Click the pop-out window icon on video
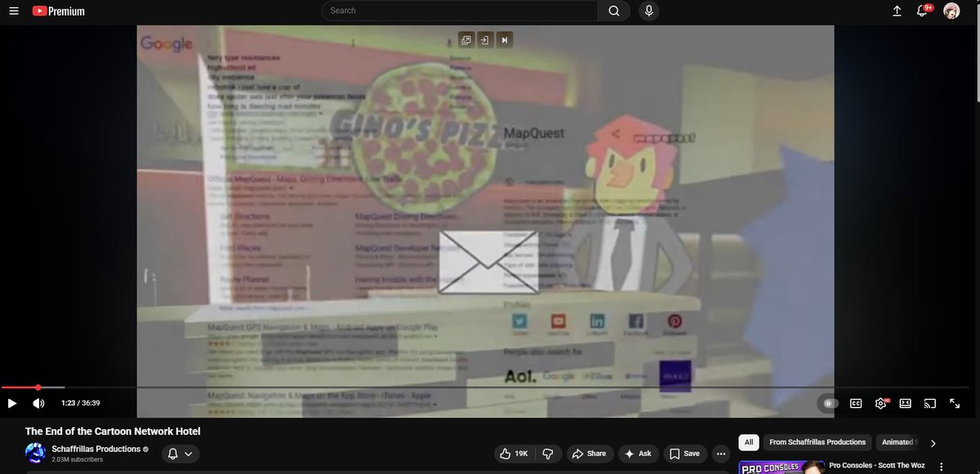This screenshot has height=474, width=980. [466, 39]
